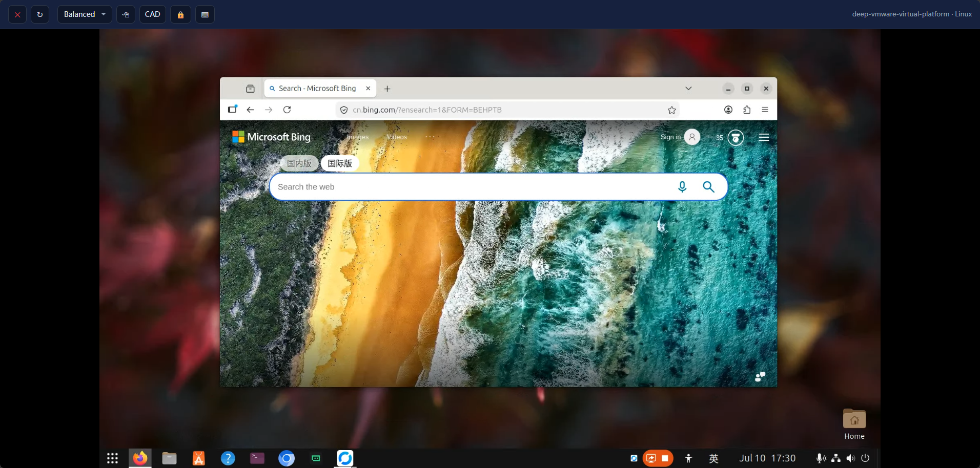
Task: Open the Videos link on Bing
Action: coord(397,137)
